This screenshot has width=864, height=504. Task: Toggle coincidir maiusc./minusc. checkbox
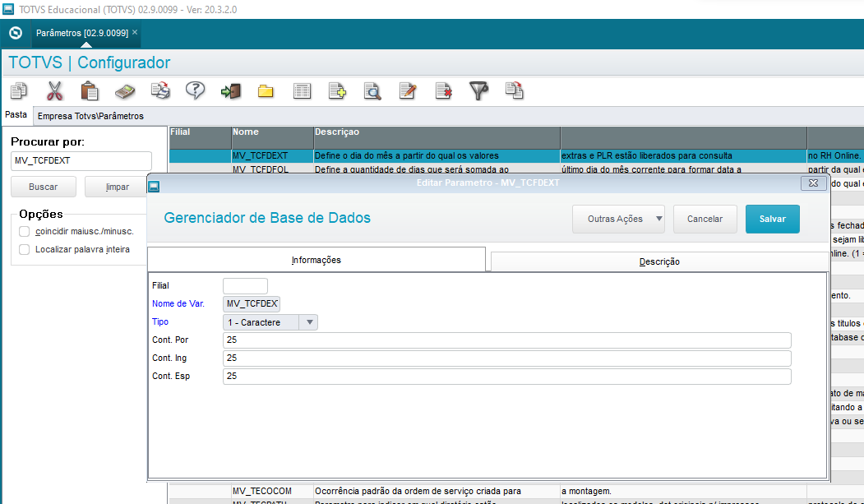pyautogui.click(x=24, y=231)
